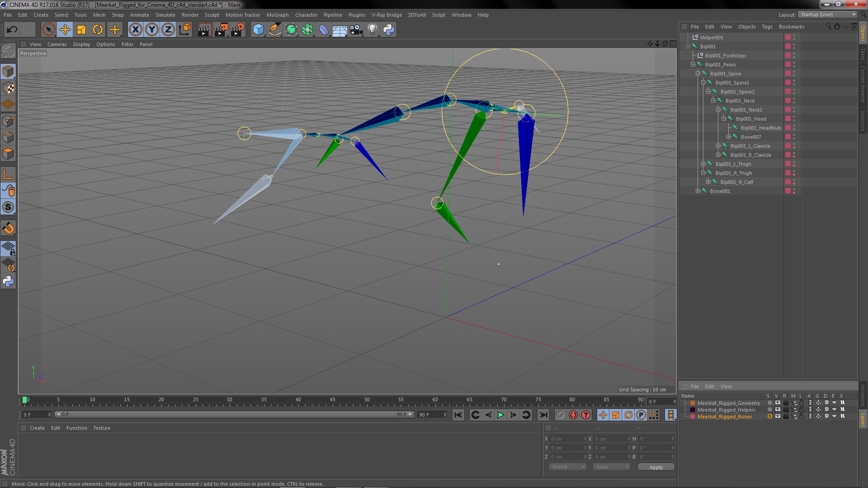Open the Takes side tab
Viewport: 868px width, 488px height.
(x=863, y=54)
